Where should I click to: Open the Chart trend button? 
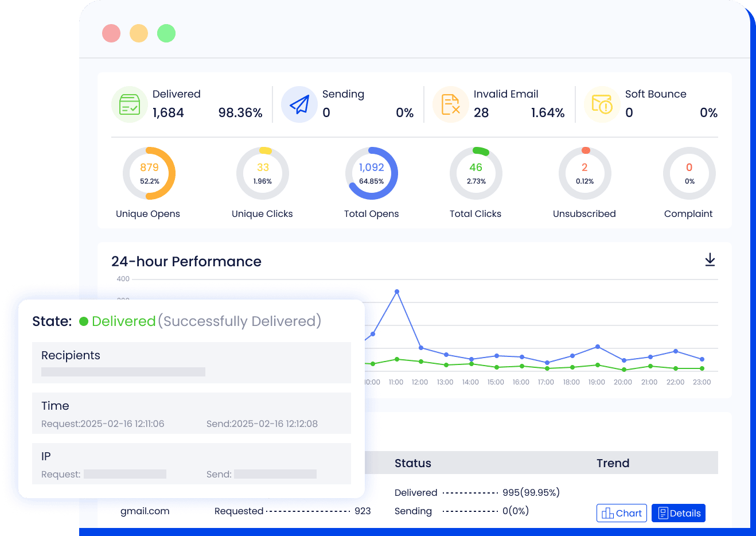[x=622, y=513]
